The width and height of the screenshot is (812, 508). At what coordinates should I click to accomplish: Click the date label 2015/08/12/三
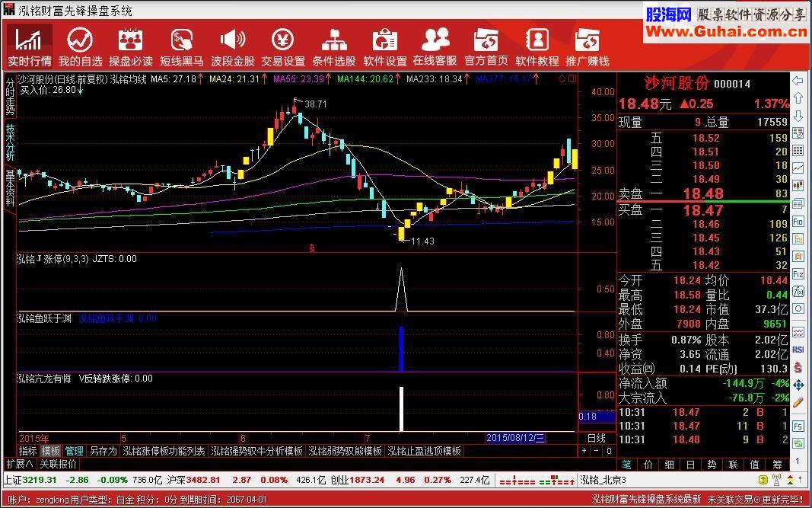pos(516,439)
